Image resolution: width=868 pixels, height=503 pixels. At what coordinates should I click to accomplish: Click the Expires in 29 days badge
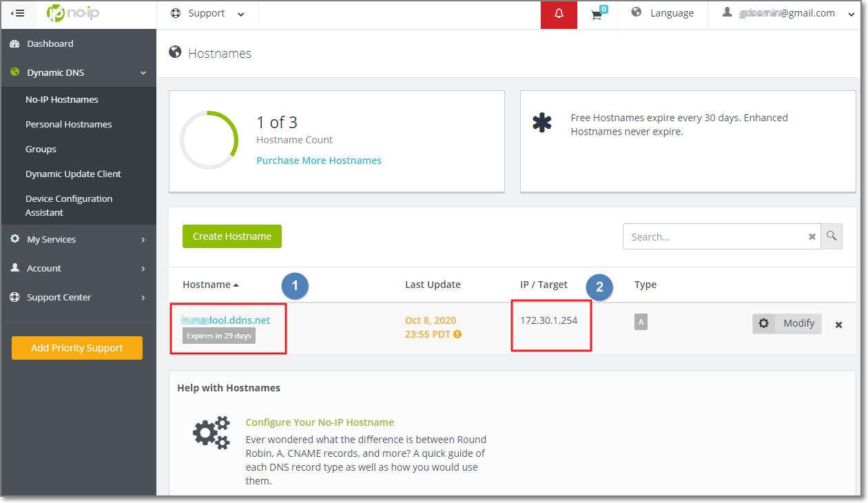point(219,336)
